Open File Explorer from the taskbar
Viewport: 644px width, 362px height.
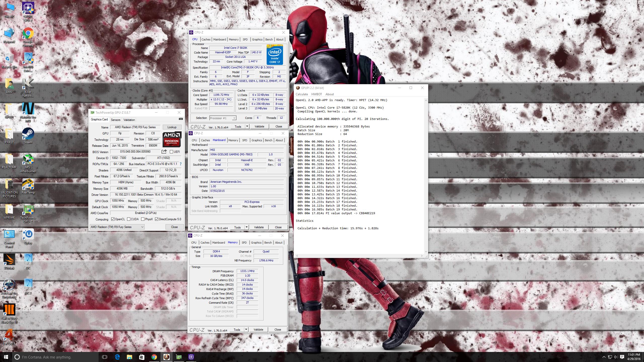130,357
